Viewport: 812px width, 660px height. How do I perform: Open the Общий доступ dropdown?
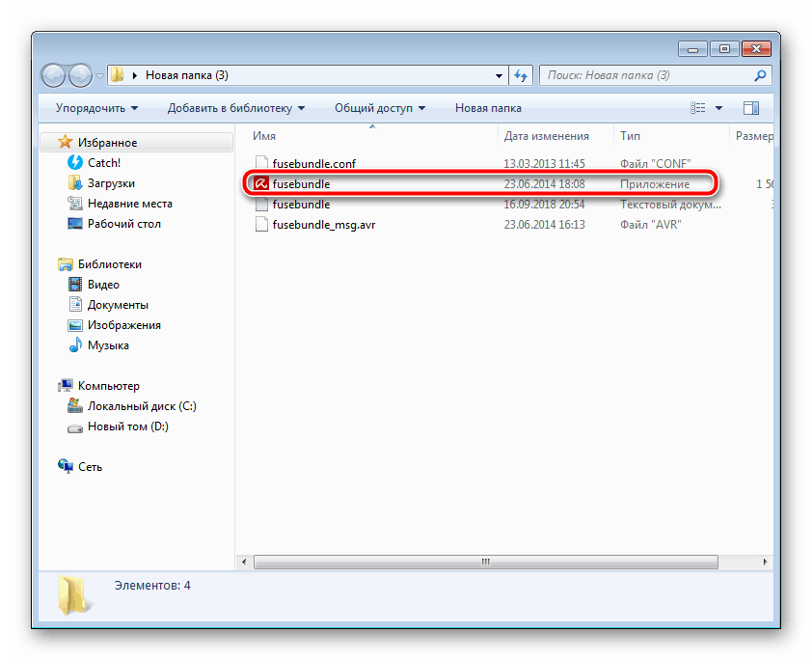[x=380, y=108]
